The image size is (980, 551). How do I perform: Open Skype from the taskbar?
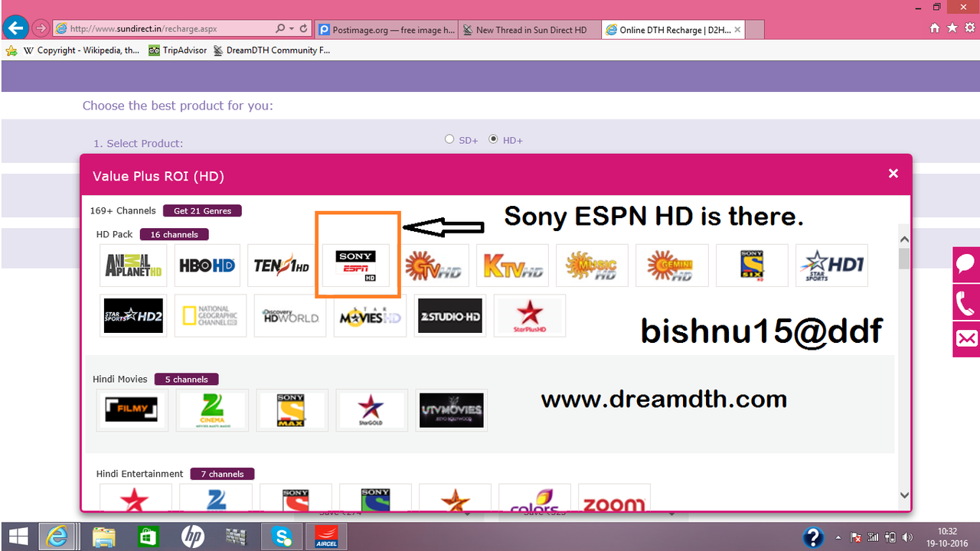pos(283,536)
